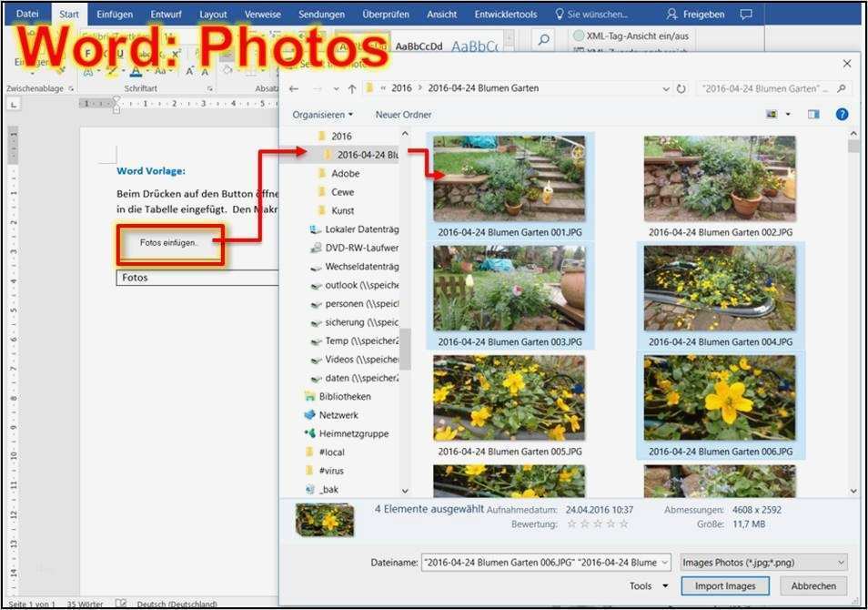This screenshot has width=868, height=610.
Task: Click in the Dateiname text field
Action: coord(540,563)
